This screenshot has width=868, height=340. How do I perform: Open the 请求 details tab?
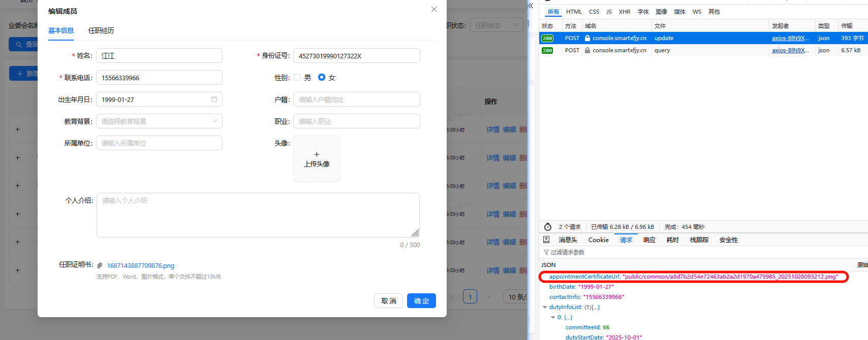pos(626,240)
